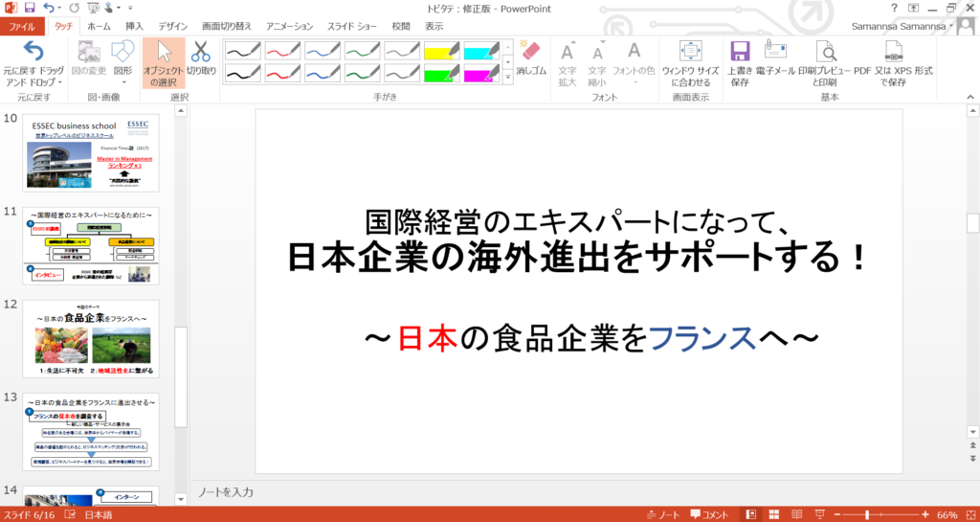Choose the green pen in bottom row
The image size is (980, 522).
363,73
